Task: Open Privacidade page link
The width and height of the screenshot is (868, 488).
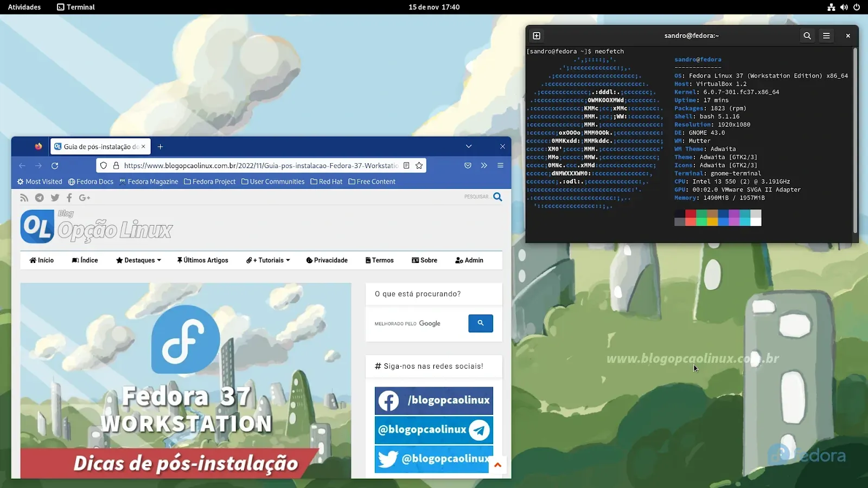Action: click(x=327, y=260)
